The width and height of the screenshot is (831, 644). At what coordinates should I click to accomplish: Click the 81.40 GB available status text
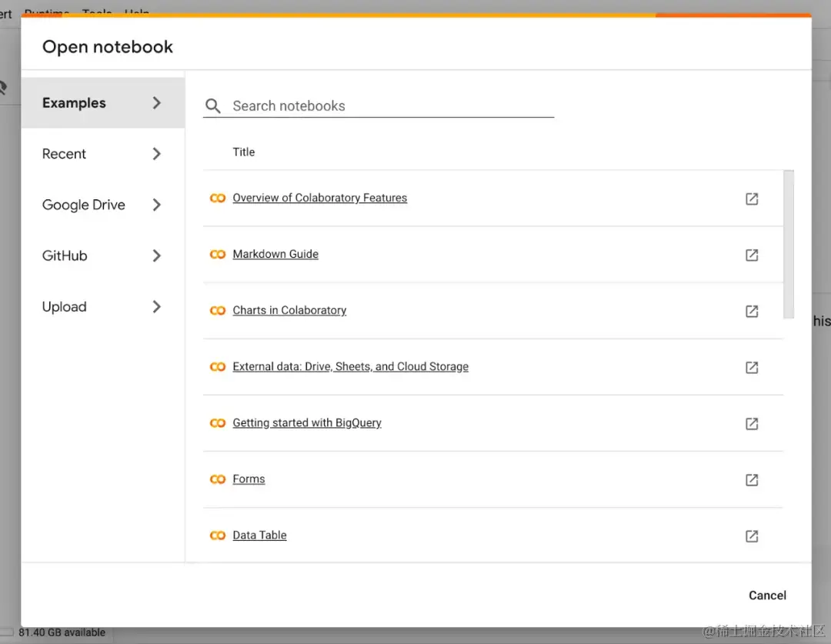click(x=62, y=632)
